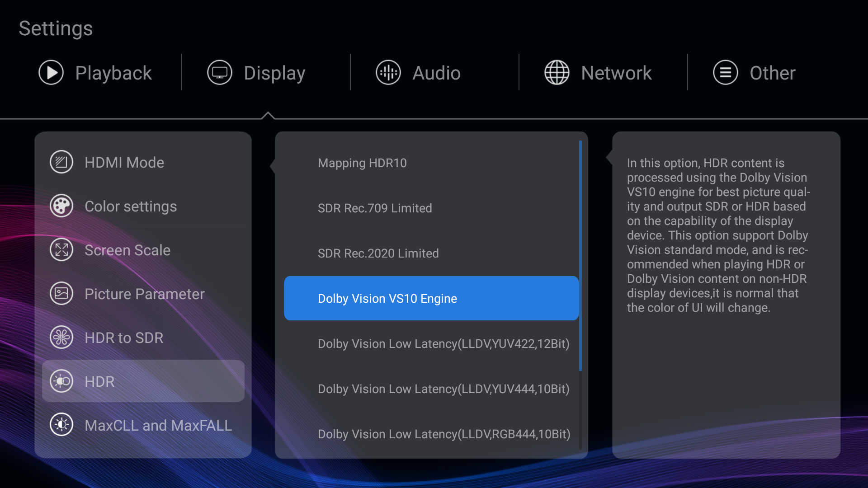
Task: Open the Other settings tab
Action: pyautogui.click(x=754, y=73)
